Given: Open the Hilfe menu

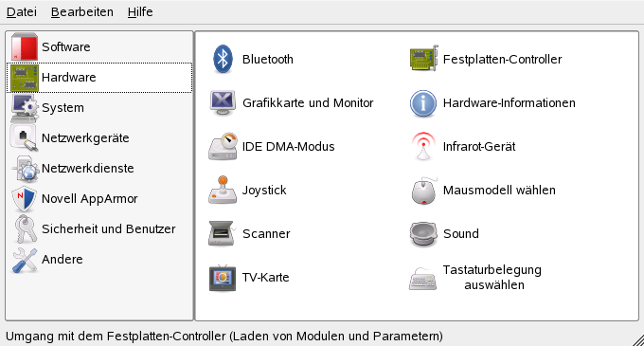Looking at the screenshot, I should (140, 12).
